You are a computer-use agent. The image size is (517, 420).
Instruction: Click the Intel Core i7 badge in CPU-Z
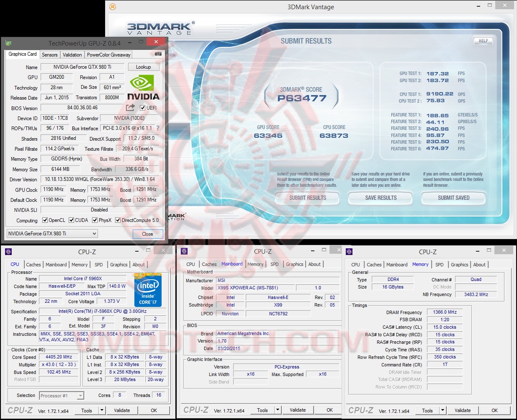pos(148,290)
